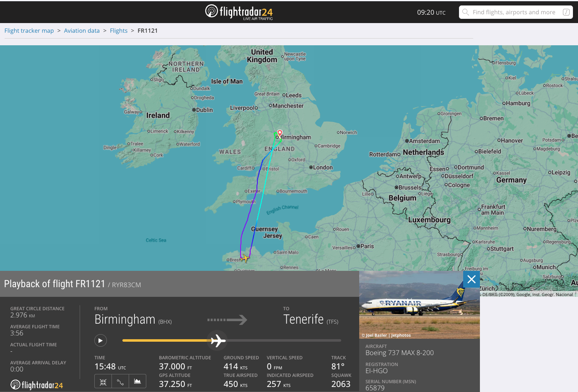
Task: Click the Flightradar24 logo in header
Action: (239, 12)
